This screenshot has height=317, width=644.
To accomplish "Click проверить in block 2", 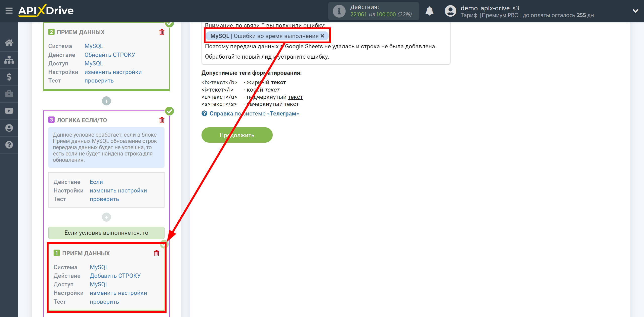I will [99, 81].
